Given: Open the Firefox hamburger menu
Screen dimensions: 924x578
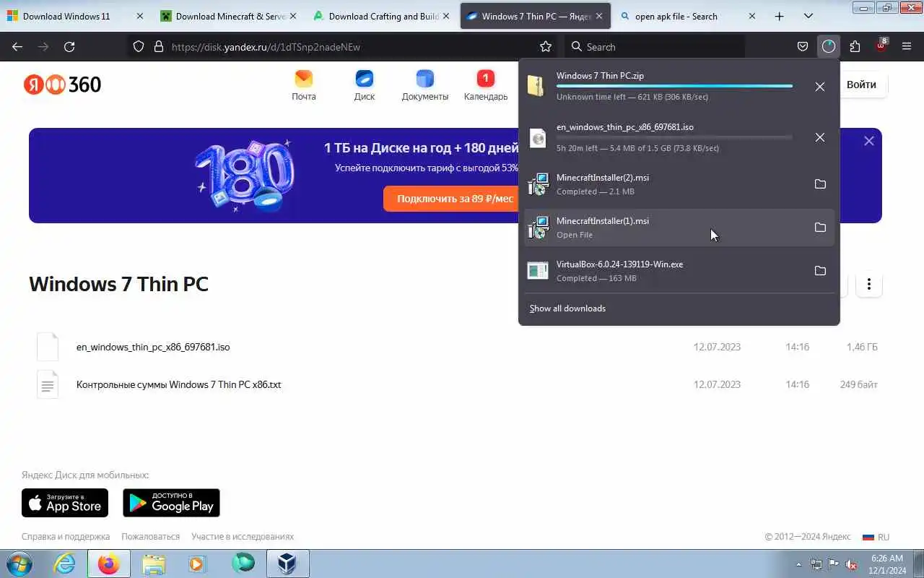Looking at the screenshot, I should coord(907,46).
